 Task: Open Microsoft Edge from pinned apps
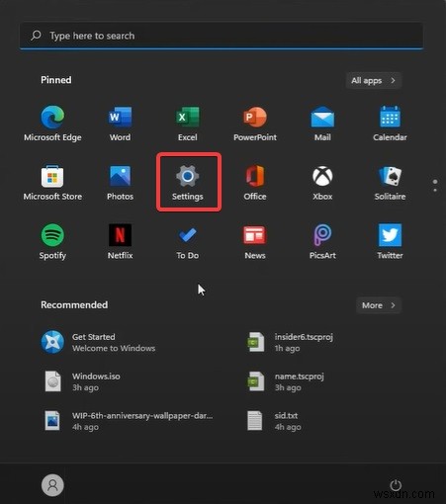click(52, 124)
